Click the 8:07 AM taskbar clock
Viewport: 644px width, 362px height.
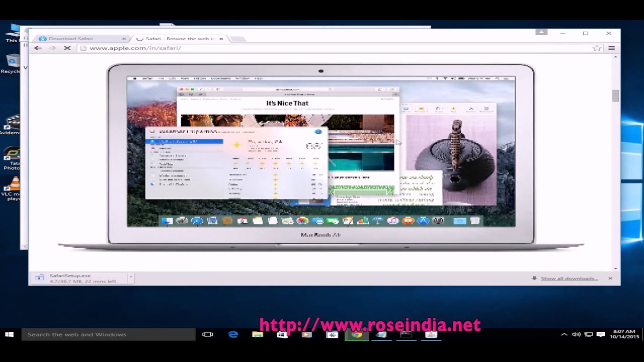coord(624,334)
